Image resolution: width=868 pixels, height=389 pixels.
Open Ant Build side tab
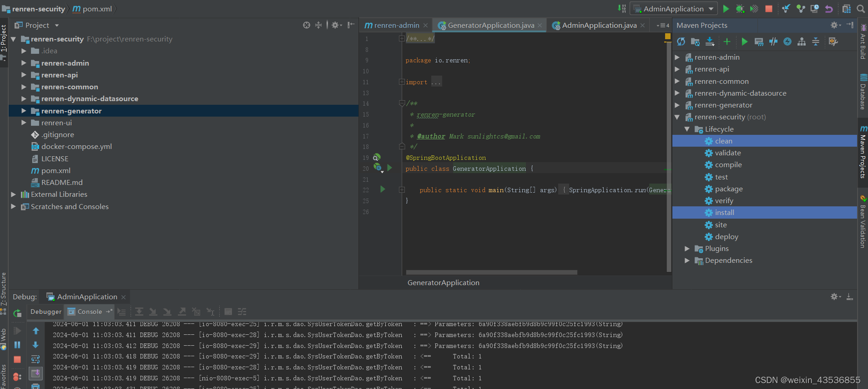(863, 42)
